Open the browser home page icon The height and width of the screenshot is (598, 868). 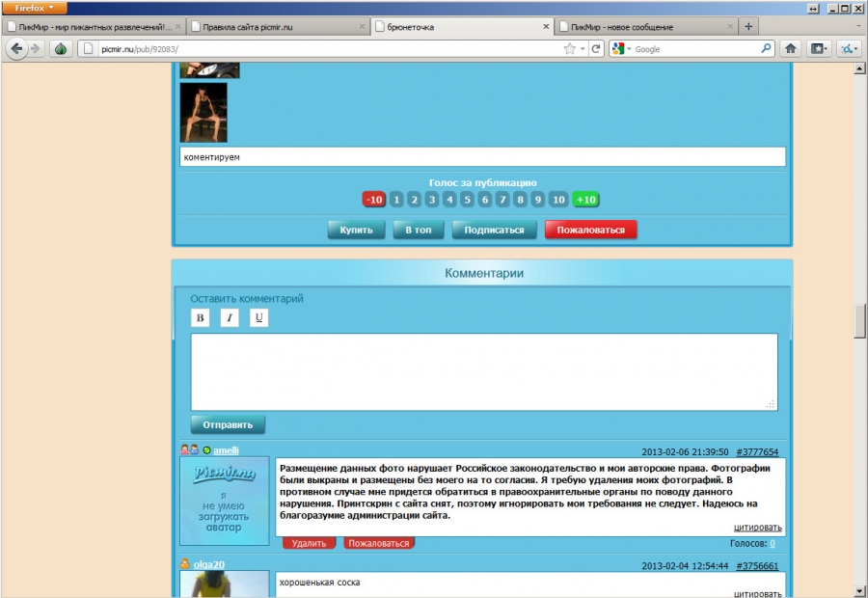coord(791,49)
